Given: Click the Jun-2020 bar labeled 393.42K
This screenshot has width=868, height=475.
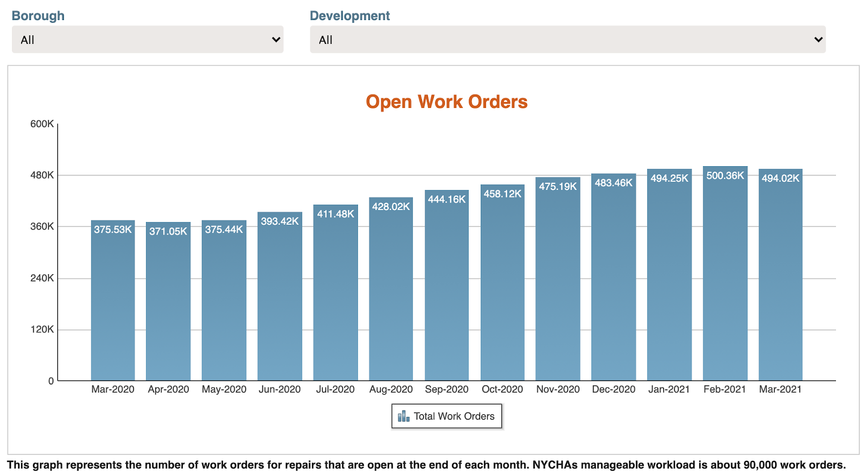Looking at the screenshot, I should tap(280, 296).
